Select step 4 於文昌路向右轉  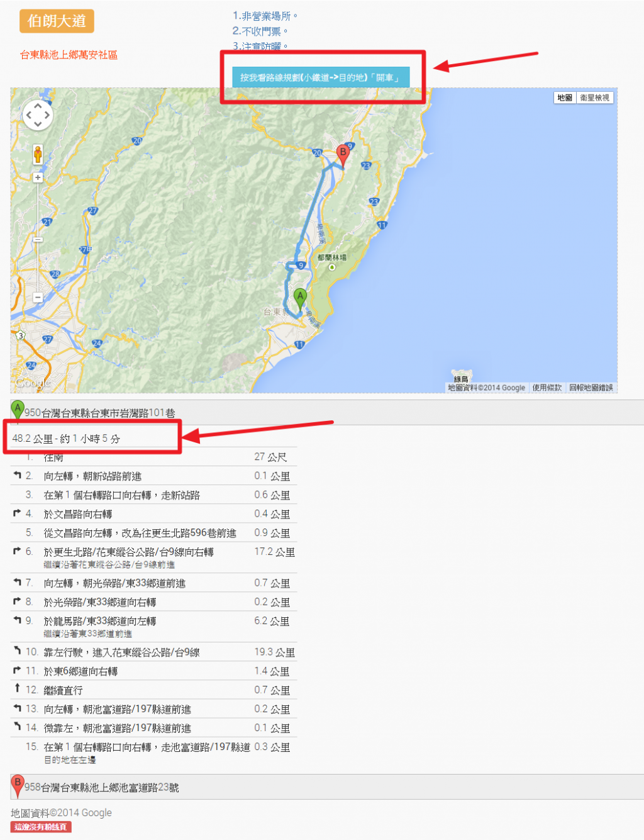(154, 513)
